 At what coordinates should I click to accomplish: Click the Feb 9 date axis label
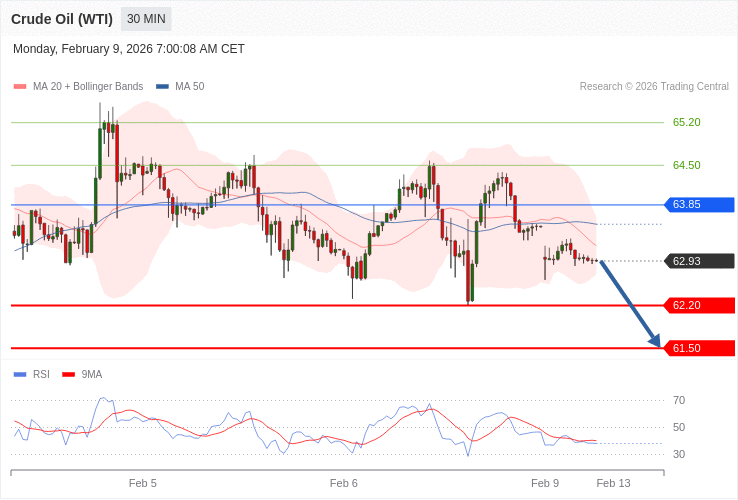pos(545,483)
